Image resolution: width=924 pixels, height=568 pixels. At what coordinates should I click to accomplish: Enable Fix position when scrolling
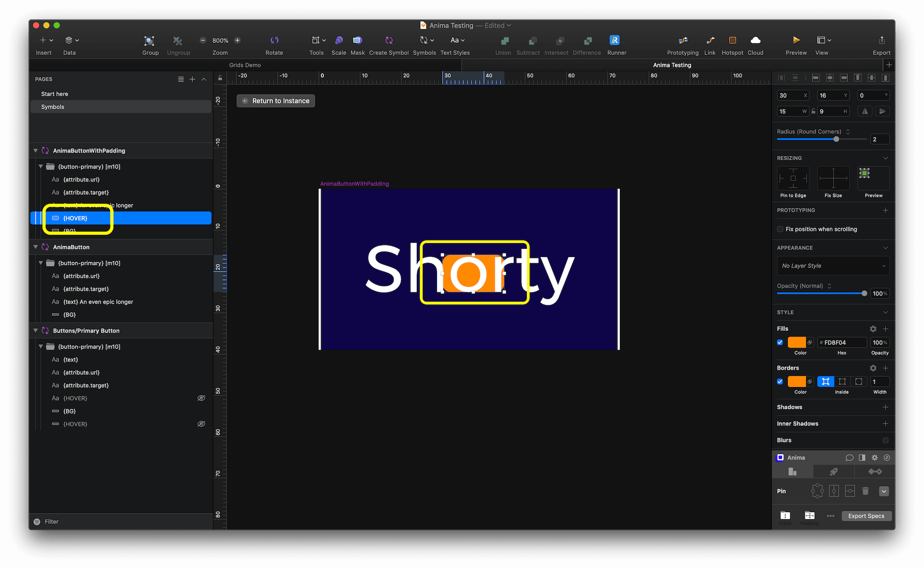point(780,229)
